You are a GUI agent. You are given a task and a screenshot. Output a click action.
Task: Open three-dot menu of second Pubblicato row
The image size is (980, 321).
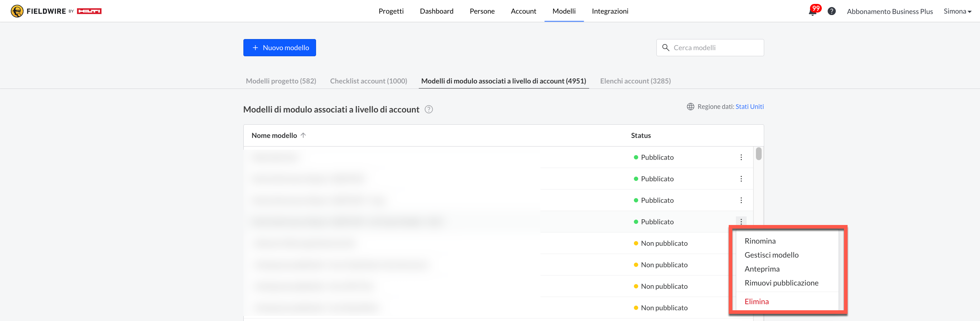741,179
